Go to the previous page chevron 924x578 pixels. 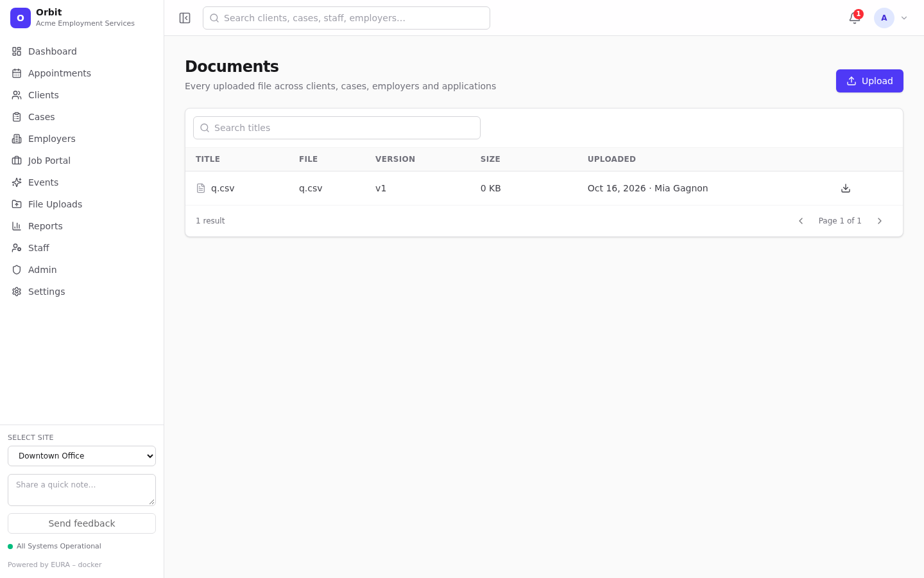801,221
